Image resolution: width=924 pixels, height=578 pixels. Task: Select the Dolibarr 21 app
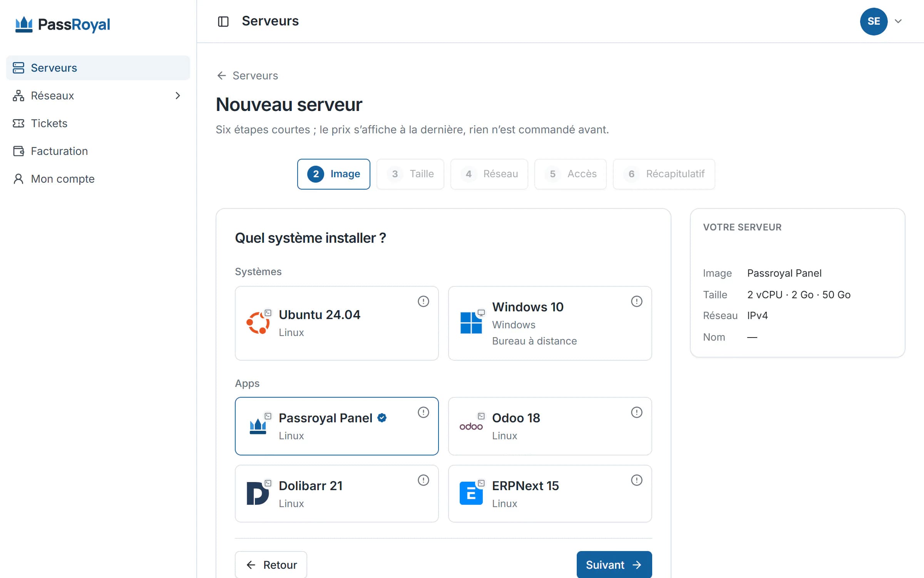tap(336, 494)
